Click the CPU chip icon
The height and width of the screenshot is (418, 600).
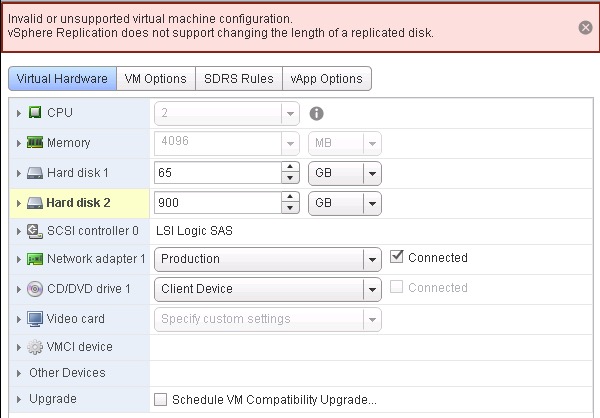pyautogui.click(x=35, y=113)
